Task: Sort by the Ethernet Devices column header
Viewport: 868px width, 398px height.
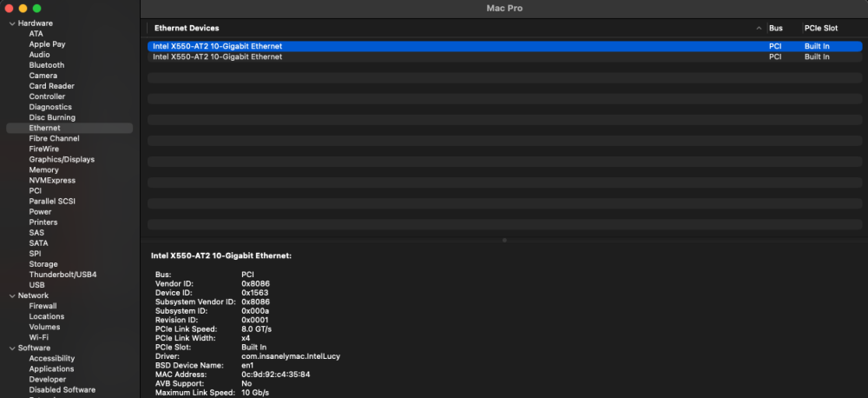Action: pos(187,28)
